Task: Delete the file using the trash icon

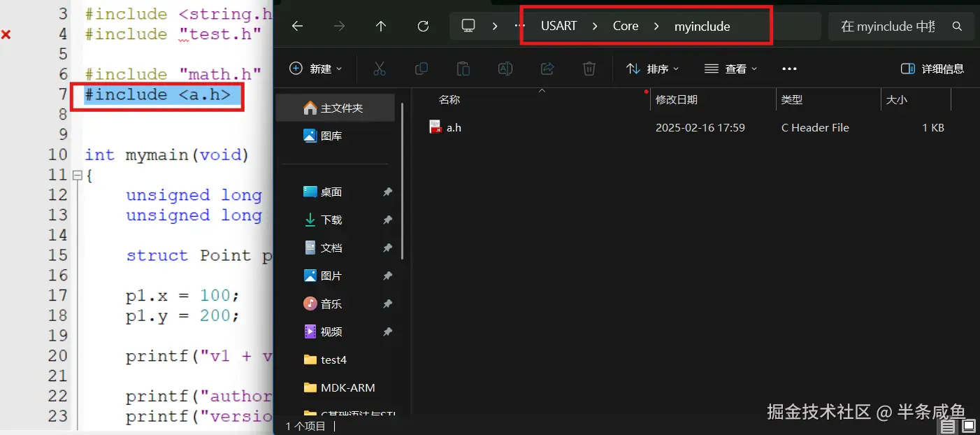Action: (x=589, y=68)
